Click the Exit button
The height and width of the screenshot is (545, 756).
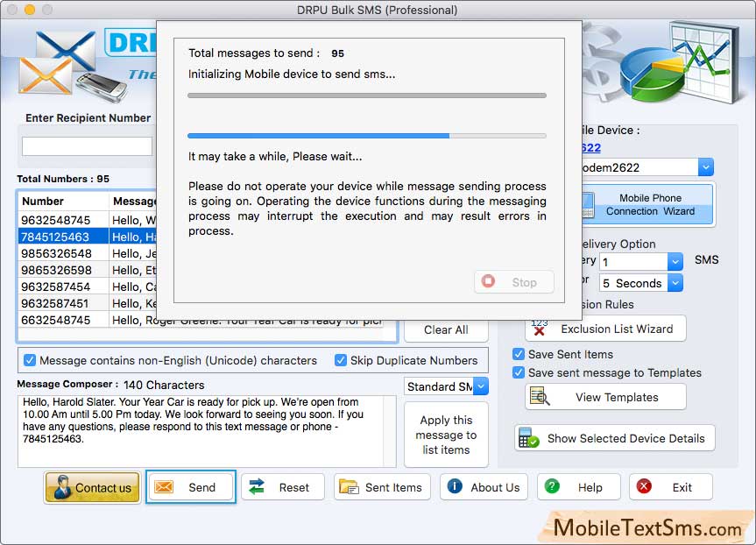[671, 487]
